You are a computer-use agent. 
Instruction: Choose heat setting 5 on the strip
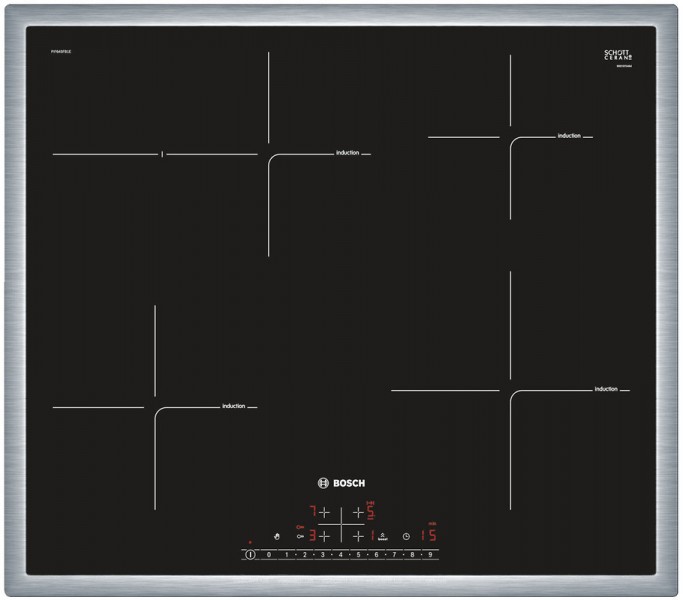pyautogui.click(x=358, y=555)
